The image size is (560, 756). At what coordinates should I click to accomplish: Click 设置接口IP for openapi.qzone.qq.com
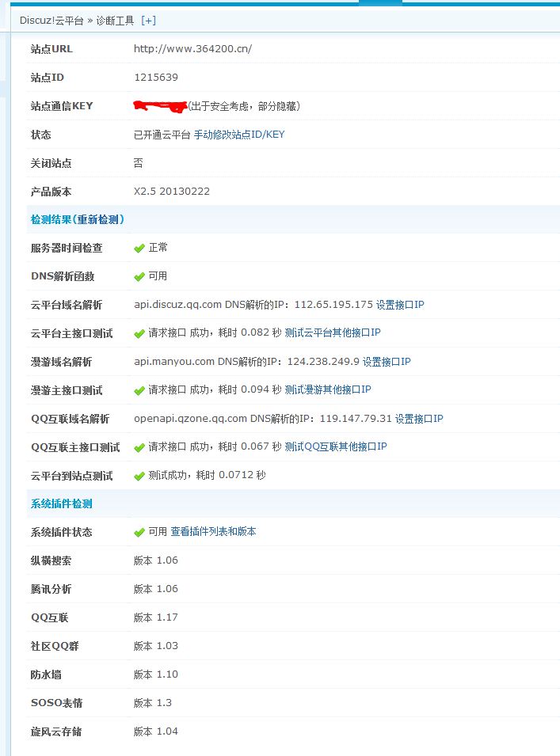click(419, 419)
